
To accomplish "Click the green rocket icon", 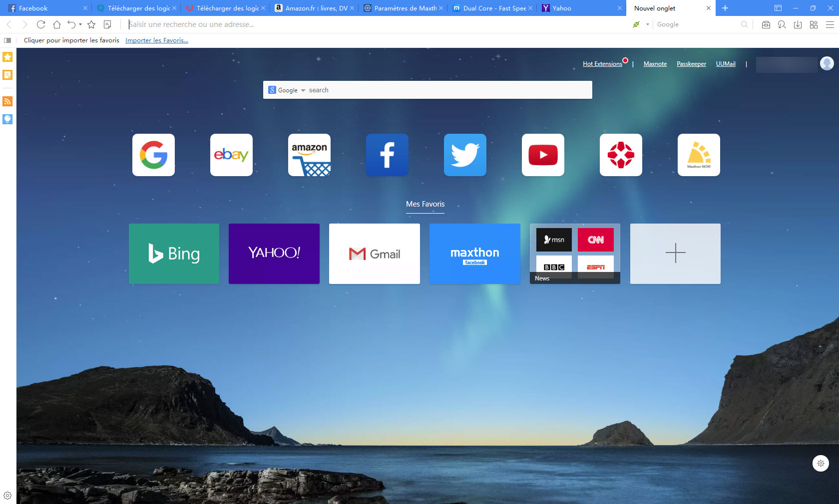I will pos(636,24).
